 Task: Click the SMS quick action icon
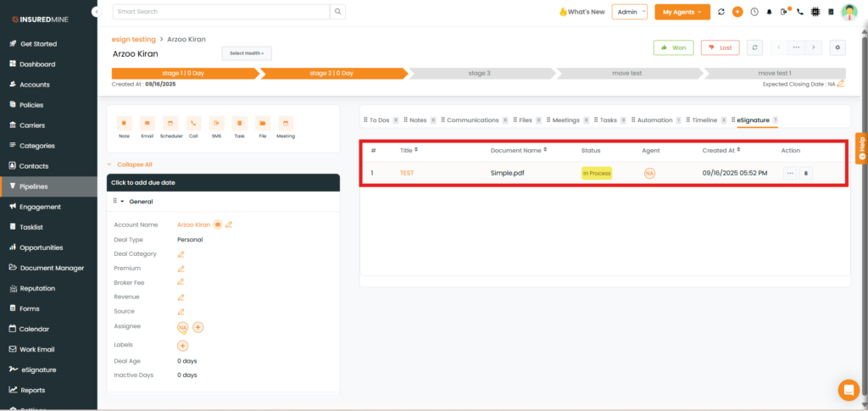pos(216,124)
